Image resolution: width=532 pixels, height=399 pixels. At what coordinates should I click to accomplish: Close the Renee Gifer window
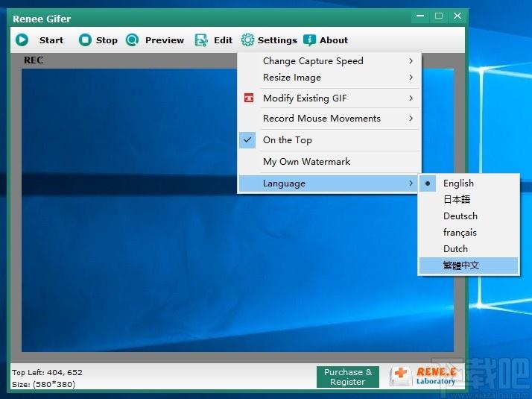click(457, 16)
